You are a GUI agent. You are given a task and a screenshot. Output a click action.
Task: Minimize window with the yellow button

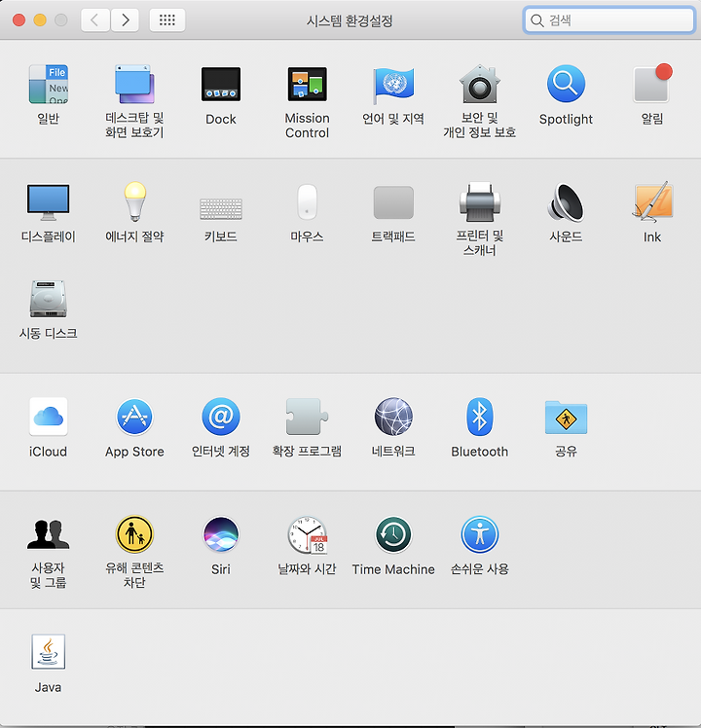point(40,20)
